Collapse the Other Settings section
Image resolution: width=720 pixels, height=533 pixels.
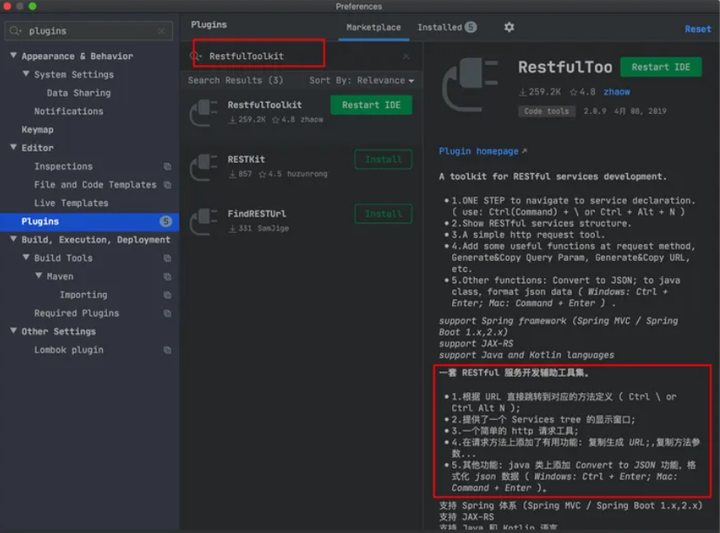tap(13, 331)
